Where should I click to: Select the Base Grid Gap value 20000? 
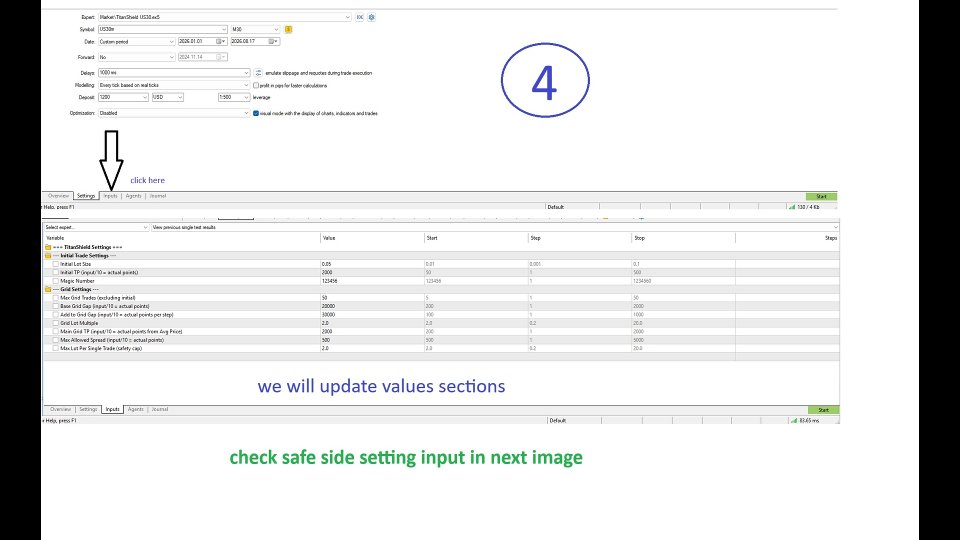[x=328, y=306]
